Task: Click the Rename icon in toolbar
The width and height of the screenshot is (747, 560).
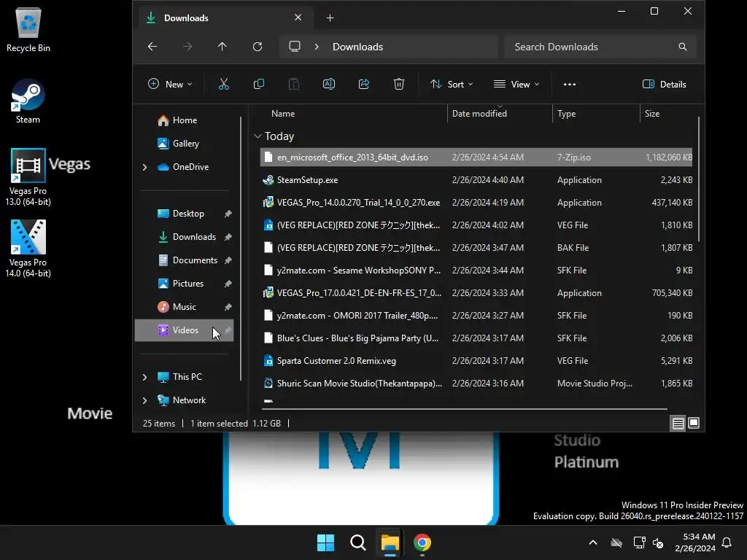Action: [x=329, y=85]
